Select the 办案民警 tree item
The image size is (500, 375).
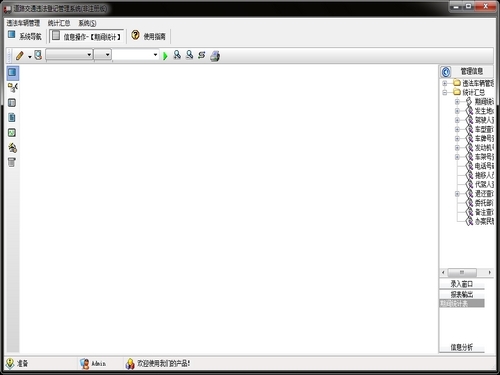pos(484,221)
